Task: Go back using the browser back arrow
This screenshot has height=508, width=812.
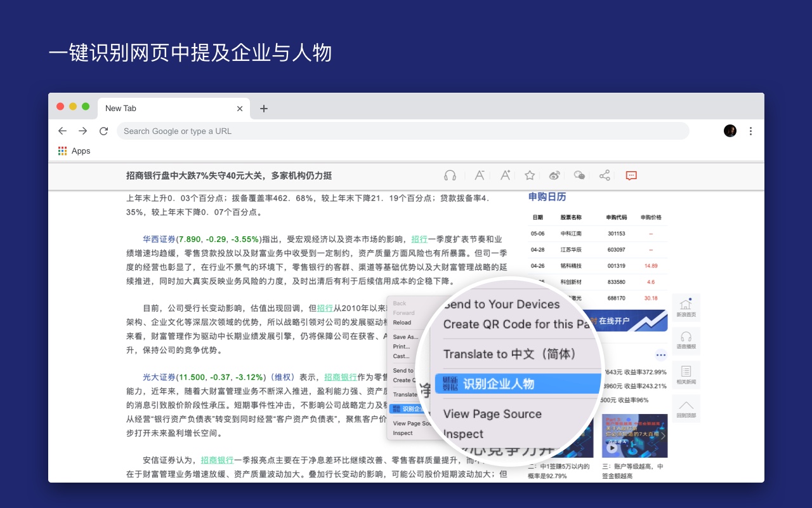Action: point(62,131)
